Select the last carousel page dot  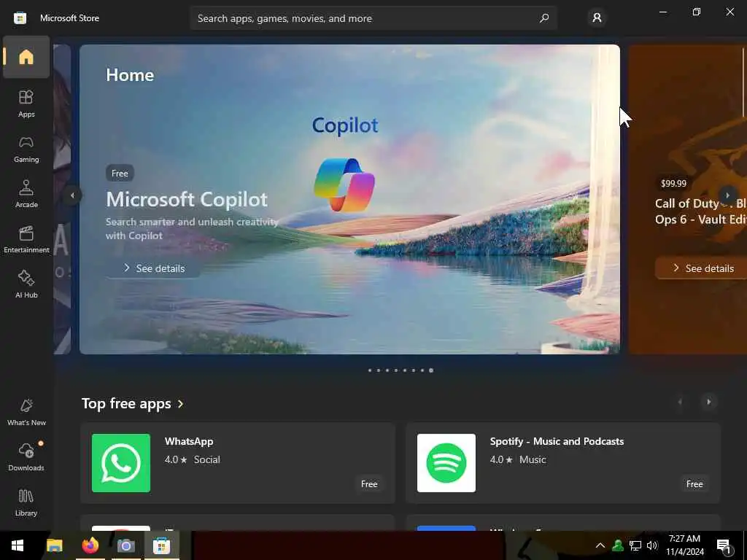[x=431, y=370]
